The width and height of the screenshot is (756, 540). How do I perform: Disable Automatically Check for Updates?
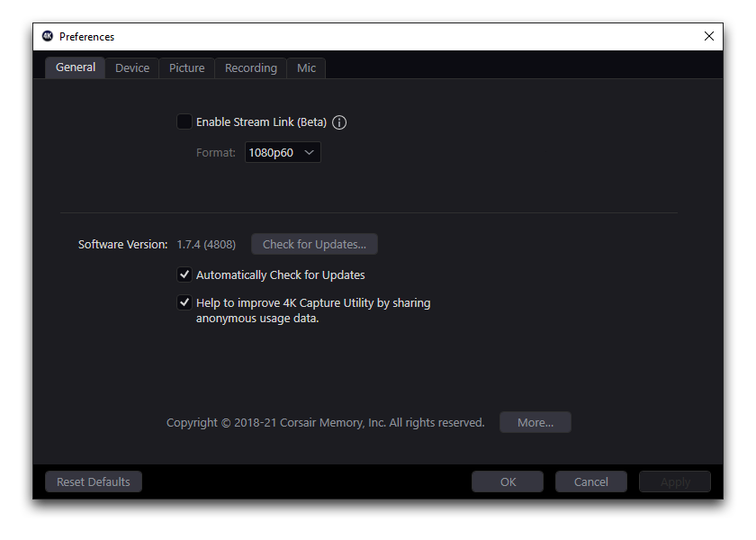(184, 274)
